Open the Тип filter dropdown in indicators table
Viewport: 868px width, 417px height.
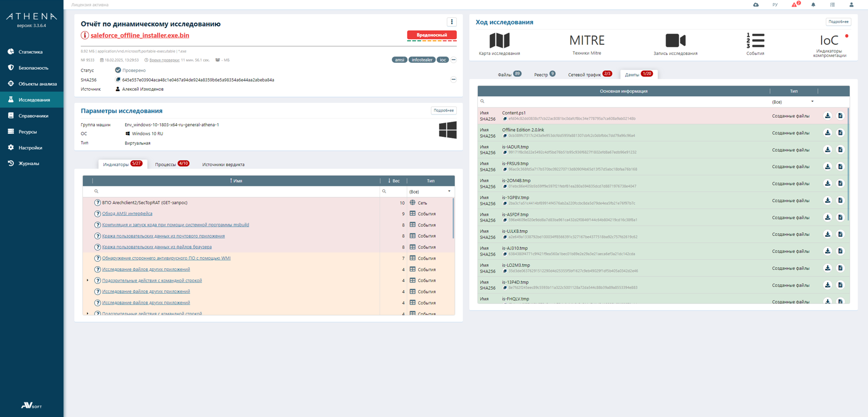pos(430,191)
